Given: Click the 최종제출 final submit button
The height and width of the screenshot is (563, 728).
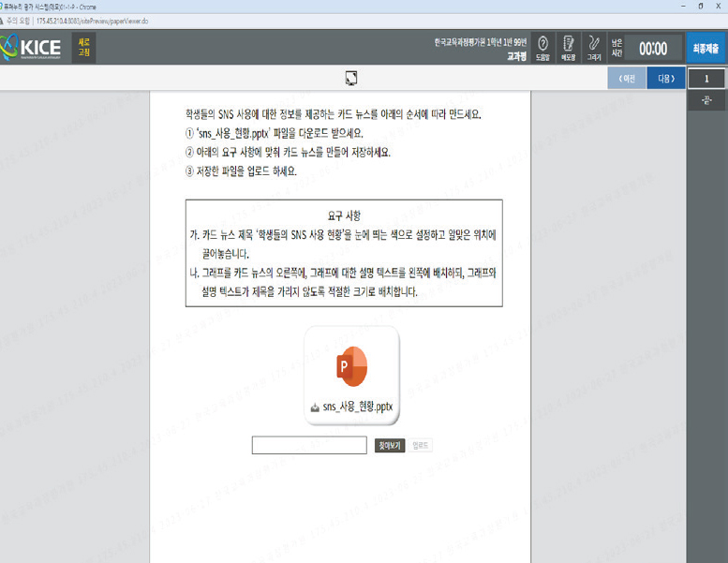Looking at the screenshot, I should click(706, 48).
